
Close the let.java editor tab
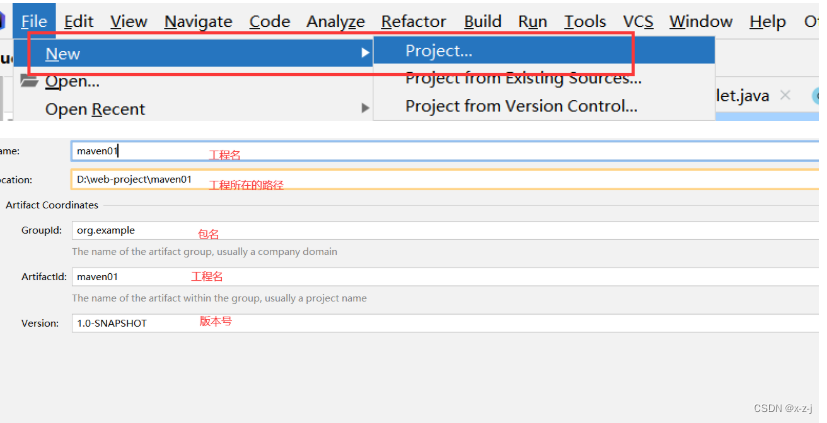[785, 95]
